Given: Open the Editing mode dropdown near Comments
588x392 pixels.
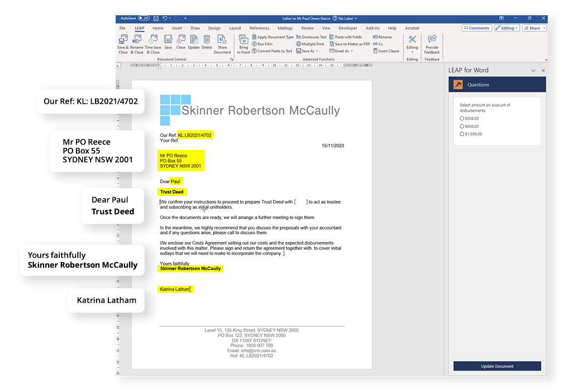Looking at the screenshot, I should pos(507,28).
